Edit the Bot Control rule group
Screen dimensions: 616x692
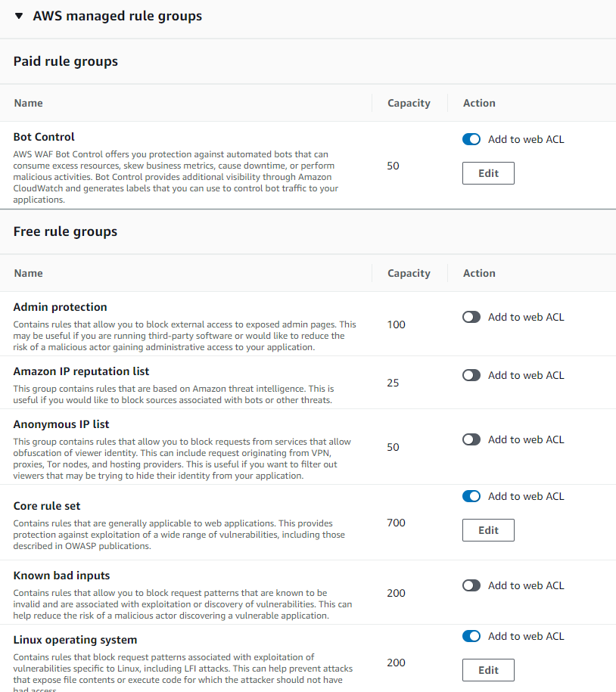pos(488,173)
